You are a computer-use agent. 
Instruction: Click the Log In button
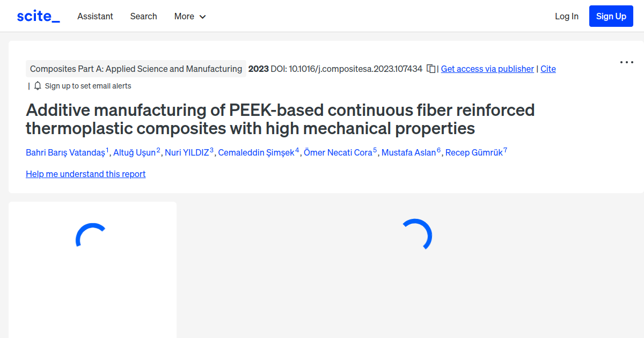[566, 16]
